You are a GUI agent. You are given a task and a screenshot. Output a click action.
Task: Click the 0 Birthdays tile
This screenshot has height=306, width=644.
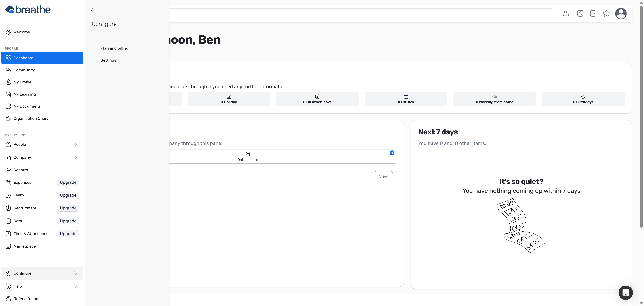583,99
